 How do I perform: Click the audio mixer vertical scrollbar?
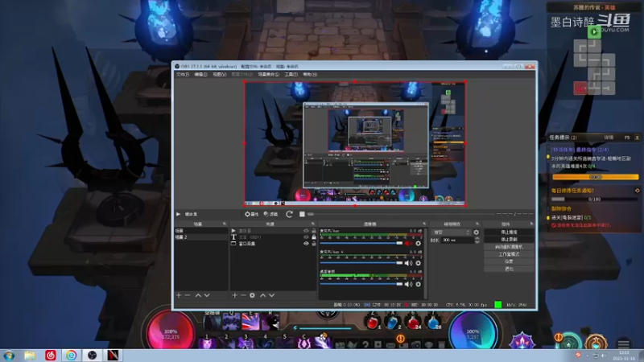[426, 264]
